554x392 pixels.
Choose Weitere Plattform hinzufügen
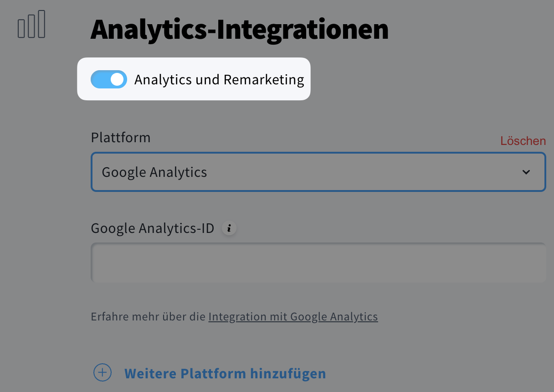225,373
